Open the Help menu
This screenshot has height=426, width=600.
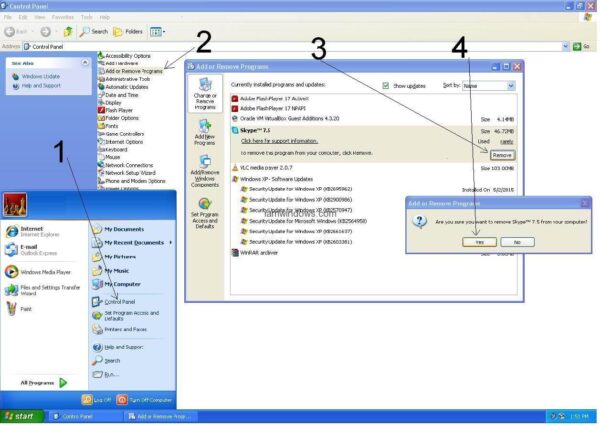pos(105,17)
